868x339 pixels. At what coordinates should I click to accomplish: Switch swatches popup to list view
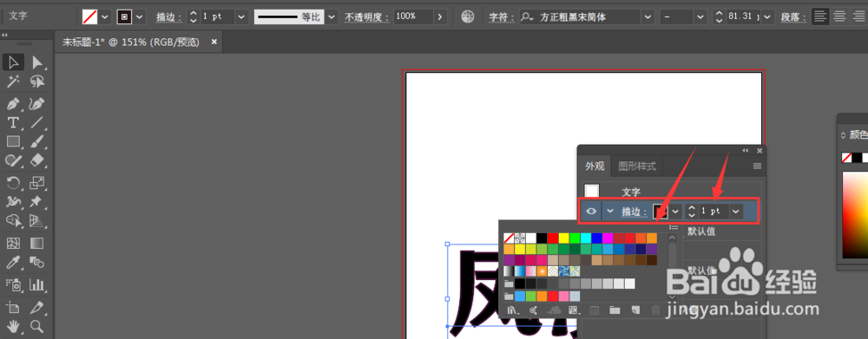pos(674,227)
